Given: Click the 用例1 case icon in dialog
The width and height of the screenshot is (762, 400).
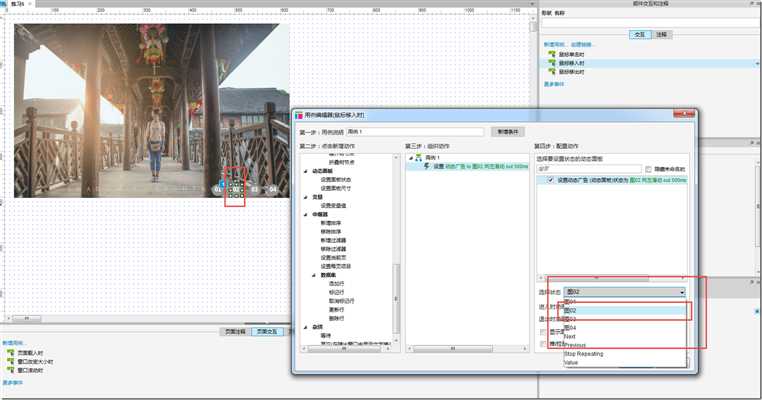Looking at the screenshot, I should click(x=418, y=157).
